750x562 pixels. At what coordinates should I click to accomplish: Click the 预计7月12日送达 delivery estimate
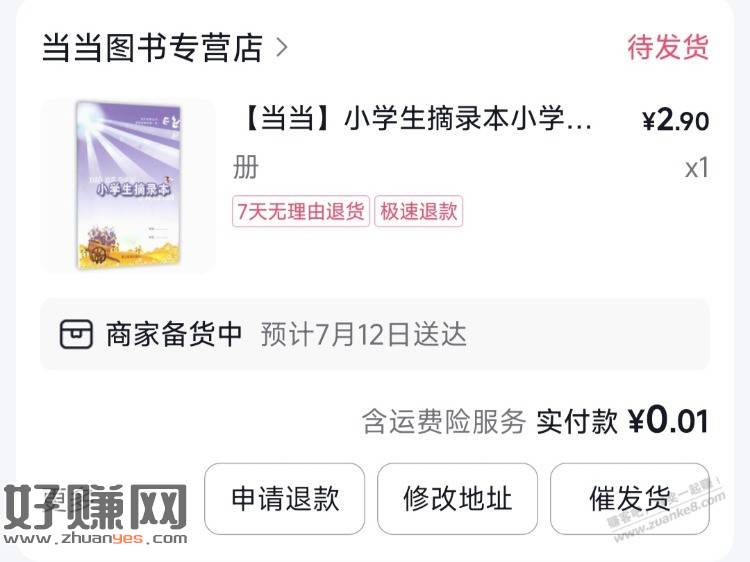(x=364, y=334)
